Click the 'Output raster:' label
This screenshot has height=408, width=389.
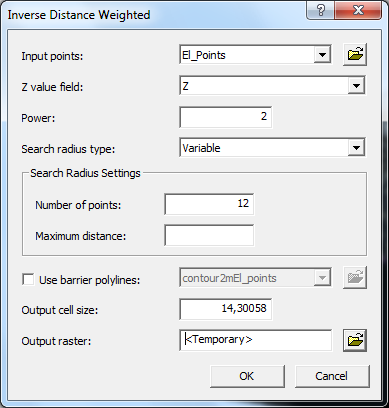click(x=56, y=341)
